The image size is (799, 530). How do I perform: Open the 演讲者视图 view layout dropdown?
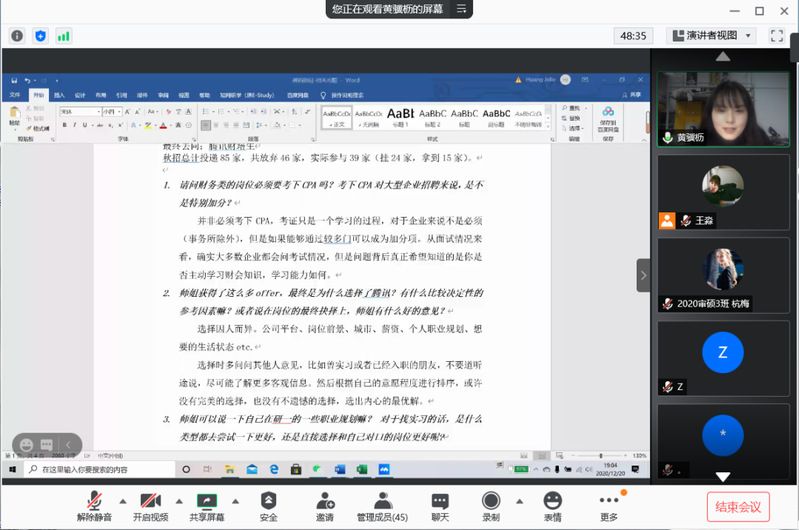point(712,35)
